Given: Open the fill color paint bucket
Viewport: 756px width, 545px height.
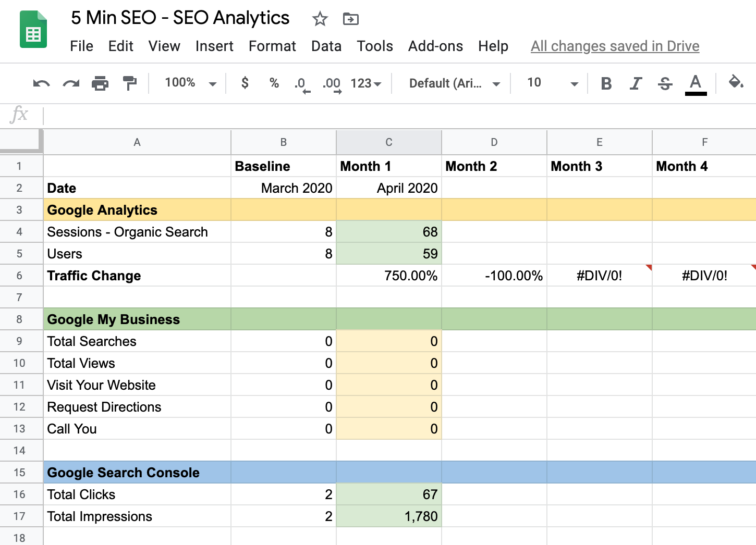Looking at the screenshot, I should (x=736, y=82).
